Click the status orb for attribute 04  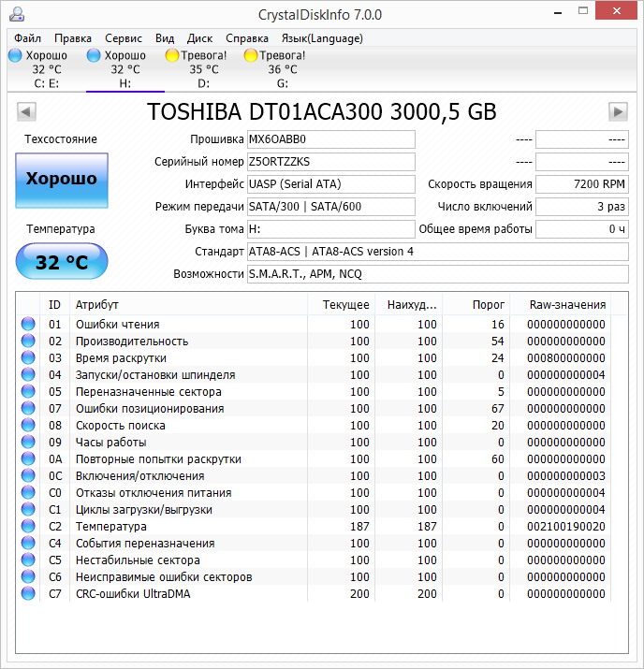28,374
